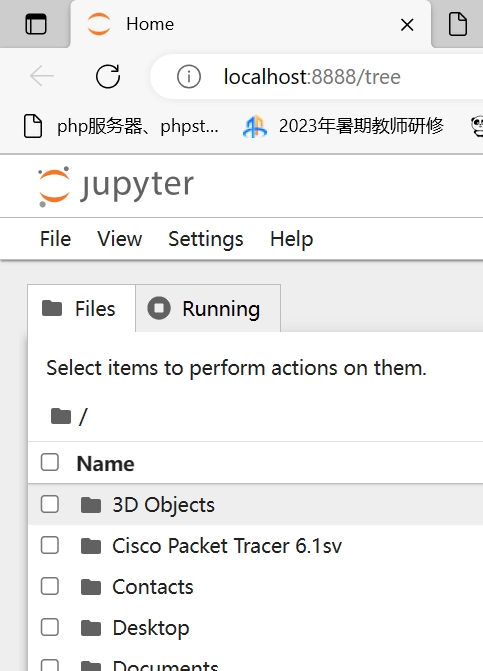Switch to the Running tab
The image size is (483, 671).
[x=208, y=309]
